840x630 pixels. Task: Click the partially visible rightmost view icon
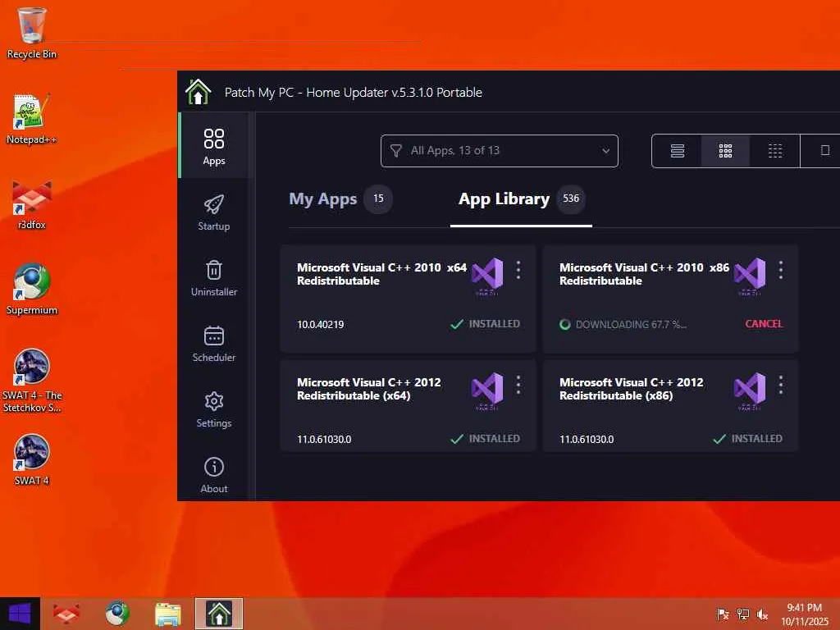[x=824, y=151]
